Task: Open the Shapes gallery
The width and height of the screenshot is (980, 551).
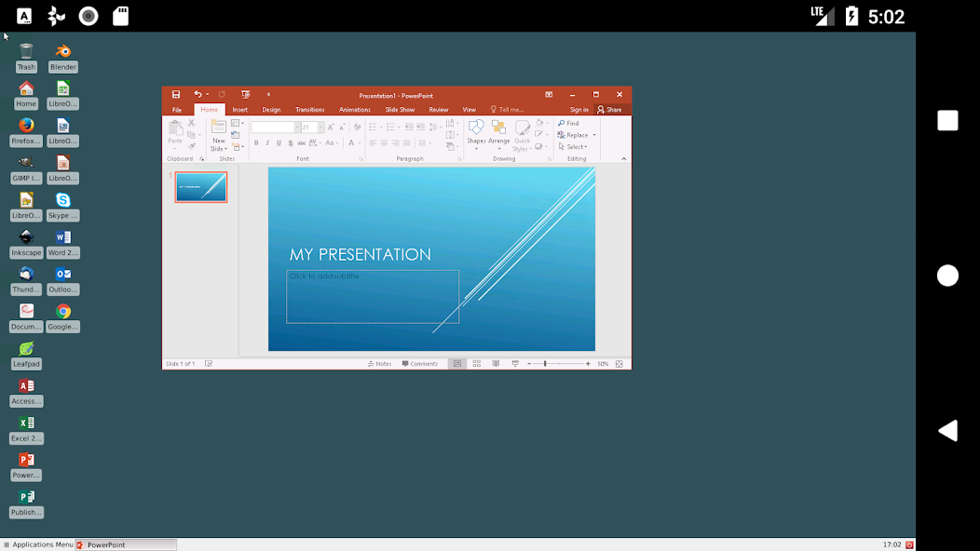Action: [x=476, y=131]
